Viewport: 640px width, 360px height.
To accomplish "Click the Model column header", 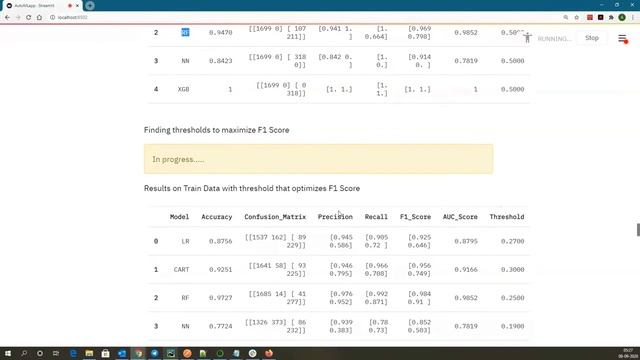I will (x=179, y=217).
